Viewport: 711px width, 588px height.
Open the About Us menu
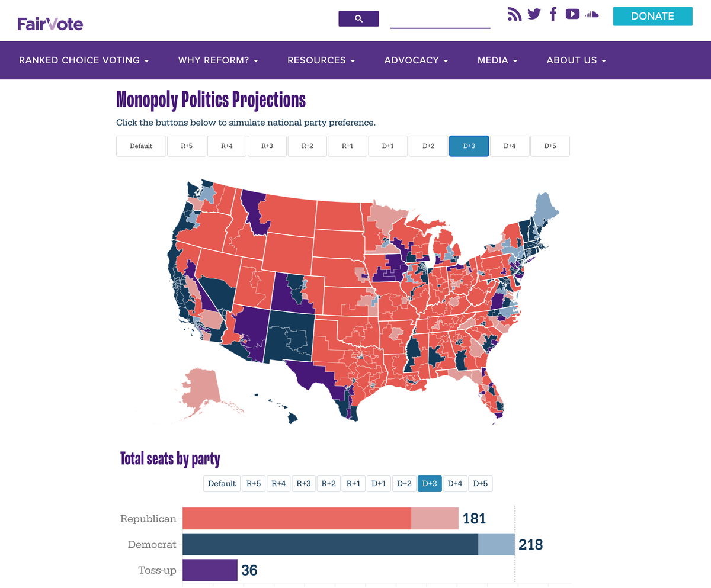(576, 60)
